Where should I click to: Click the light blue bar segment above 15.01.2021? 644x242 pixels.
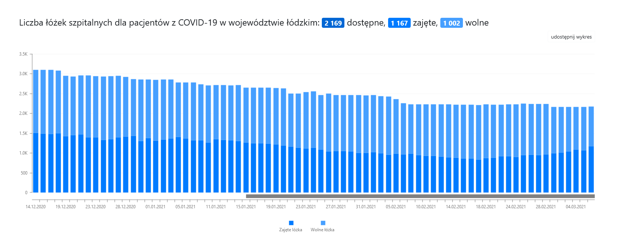246,115
